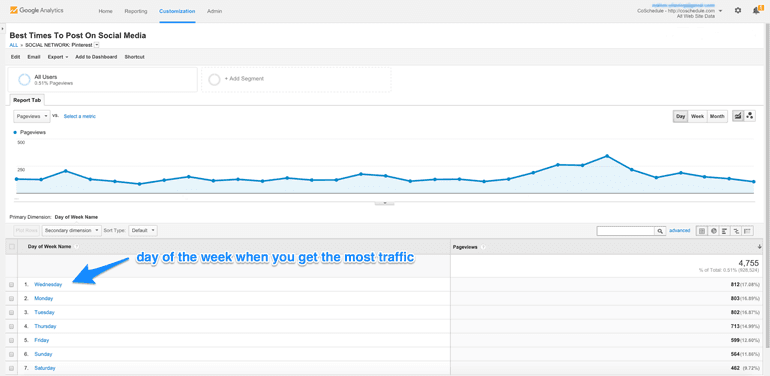Viewport: 770px width, 376px height.
Task: Click the Edit button
Action: click(x=16, y=57)
